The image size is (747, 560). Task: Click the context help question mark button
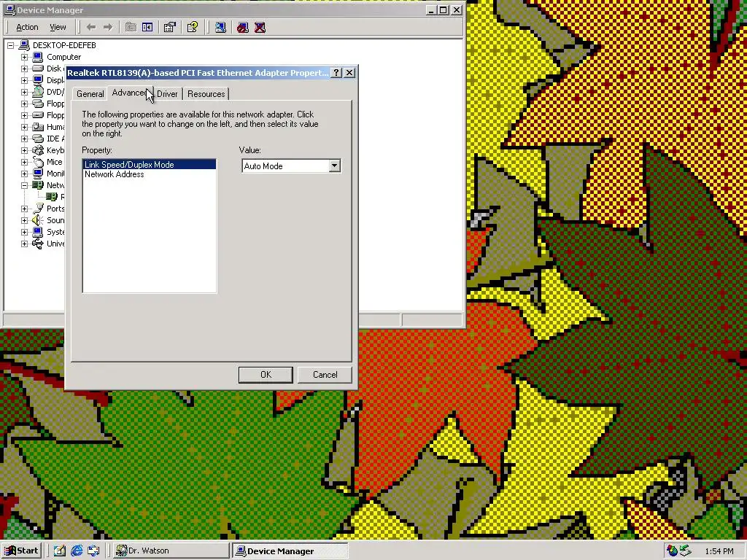(x=336, y=72)
